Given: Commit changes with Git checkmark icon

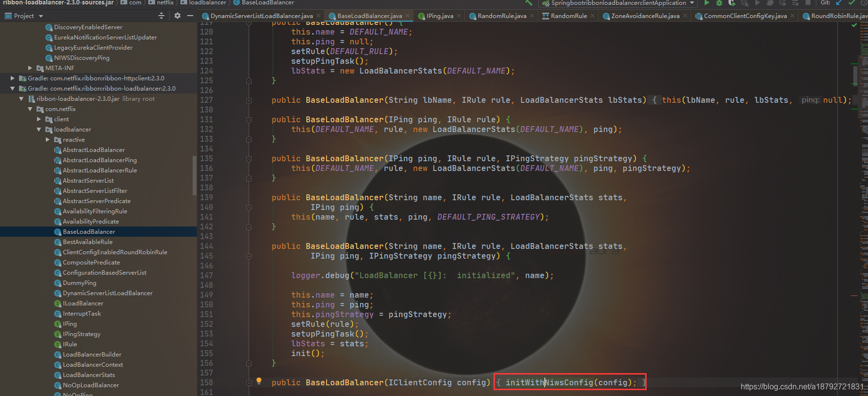Looking at the screenshot, I should [851, 3].
